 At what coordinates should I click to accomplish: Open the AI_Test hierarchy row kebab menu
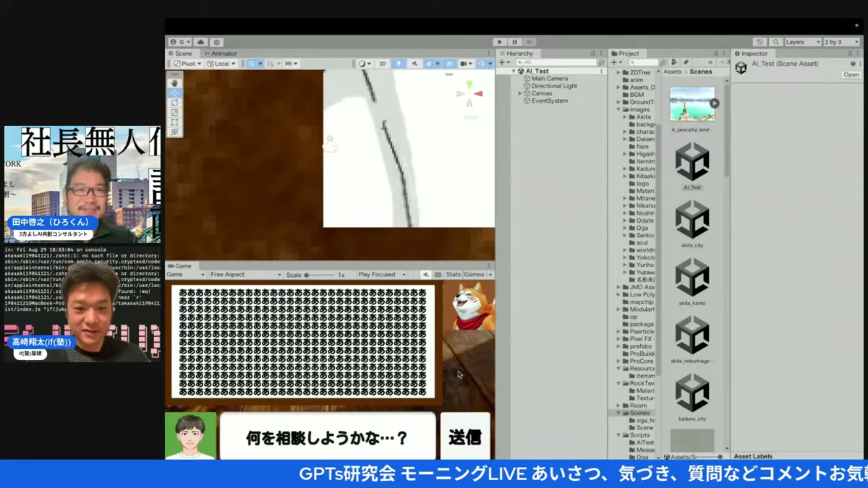(x=601, y=72)
